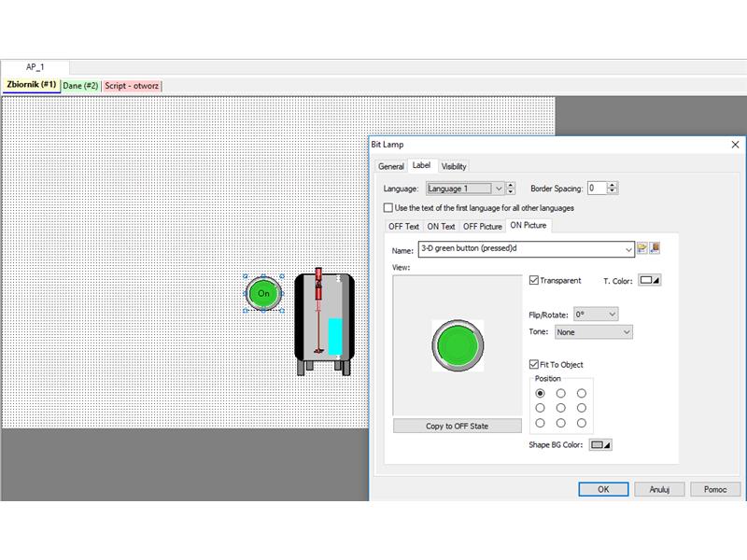The height and width of the screenshot is (560, 747).
Task: Click the green button preview in View
Action: [458, 345]
